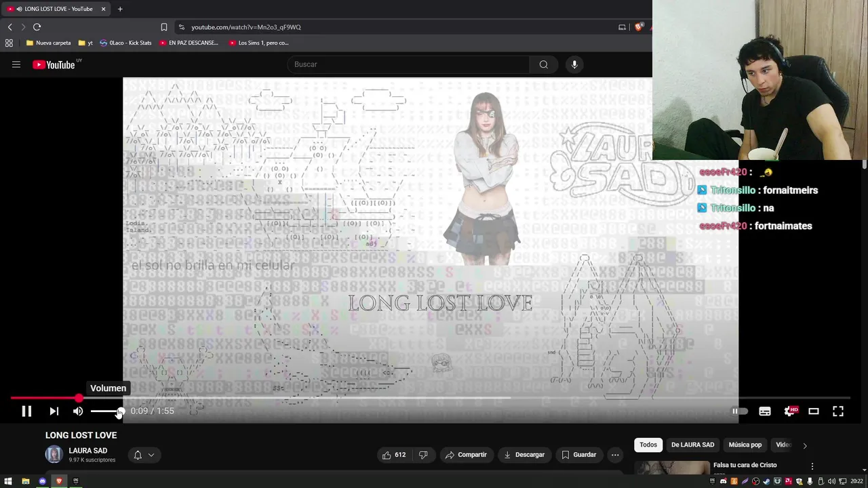Switch to theater mode
The height and width of the screenshot is (488, 868).
tap(814, 411)
